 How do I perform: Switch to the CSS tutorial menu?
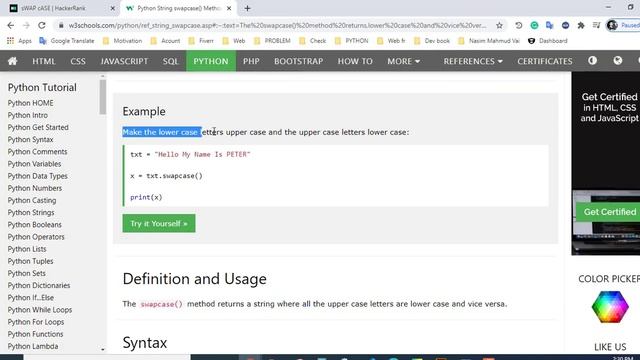pos(78,61)
